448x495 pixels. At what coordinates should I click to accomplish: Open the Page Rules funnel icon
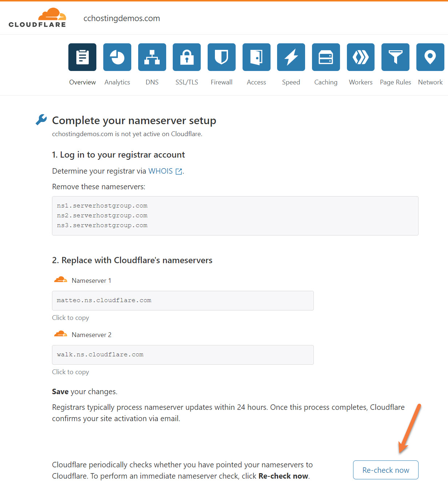(395, 57)
